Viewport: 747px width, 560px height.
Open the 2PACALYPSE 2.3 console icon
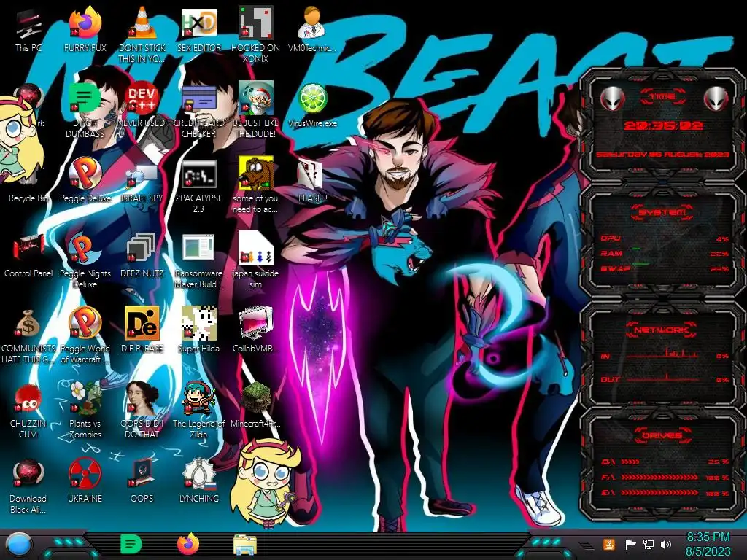(198, 174)
